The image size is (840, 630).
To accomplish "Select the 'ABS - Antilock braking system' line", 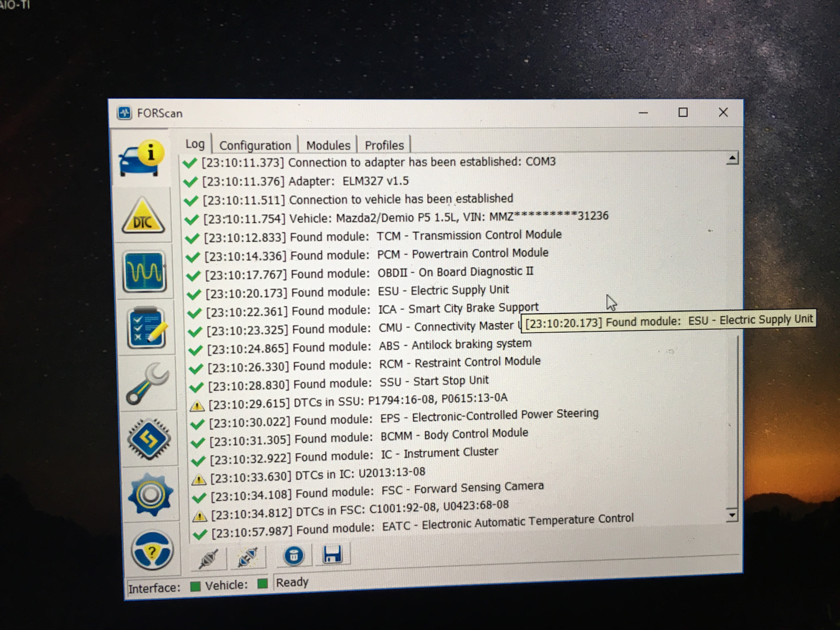I will click(x=360, y=346).
